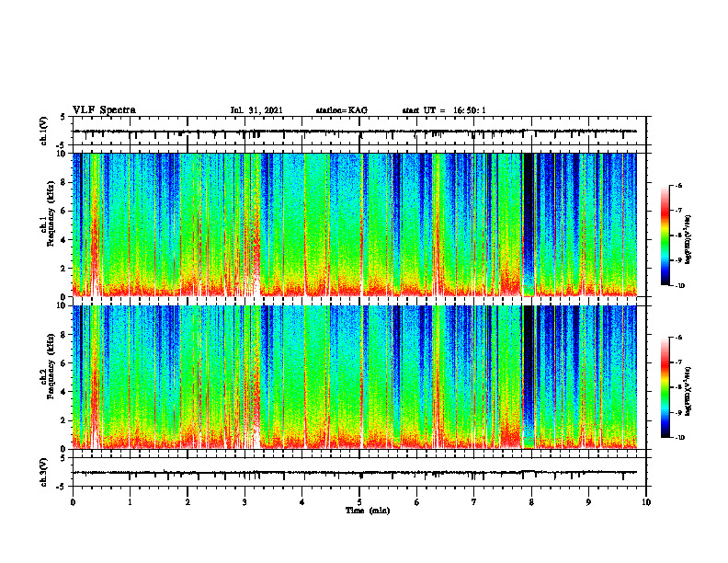Click the "Time (min)" x-axis label
Viewport: 728px width, 563px height.
tap(368, 511)
